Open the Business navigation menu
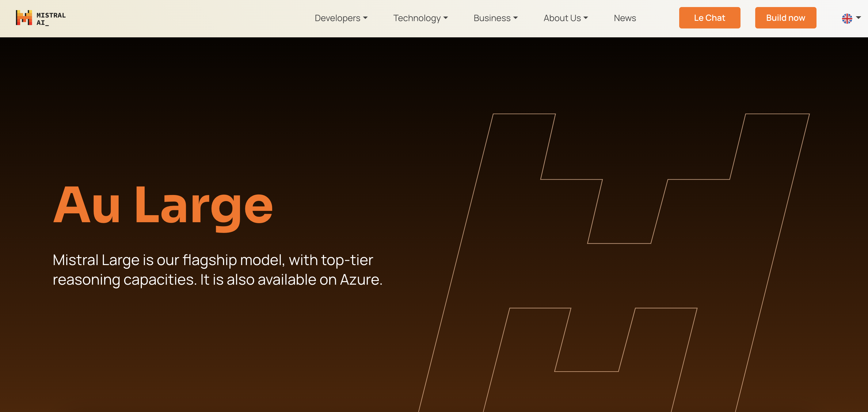The width and height of the screenshot is (868, 412). (x=492, y=18)
